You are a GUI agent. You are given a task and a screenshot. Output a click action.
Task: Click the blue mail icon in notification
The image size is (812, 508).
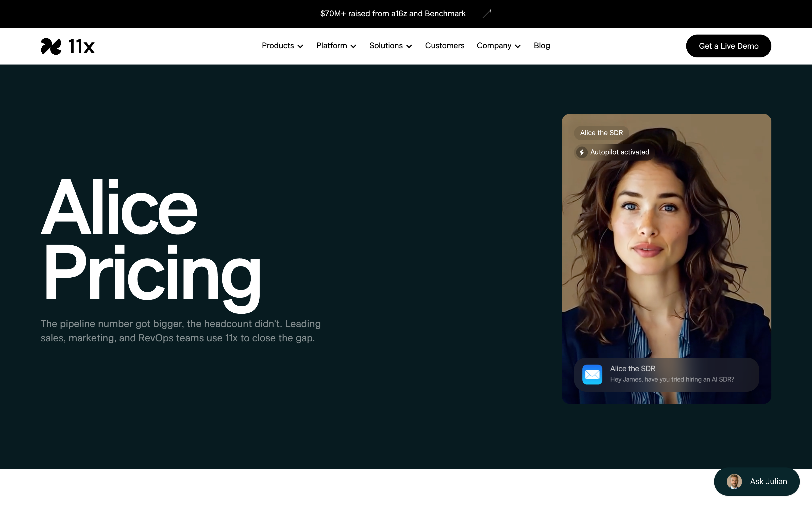592,374
